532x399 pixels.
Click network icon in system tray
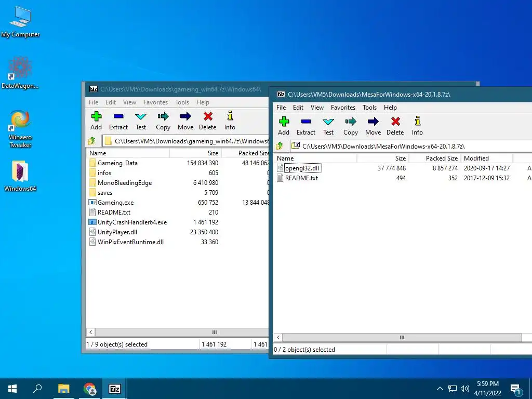pyautogui.click(x=453, y=389)
